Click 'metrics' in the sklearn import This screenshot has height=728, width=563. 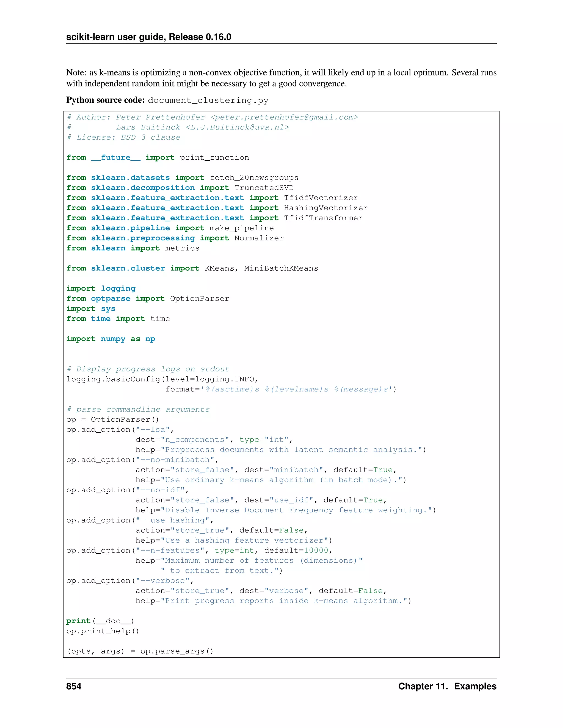tap(183, 248)
